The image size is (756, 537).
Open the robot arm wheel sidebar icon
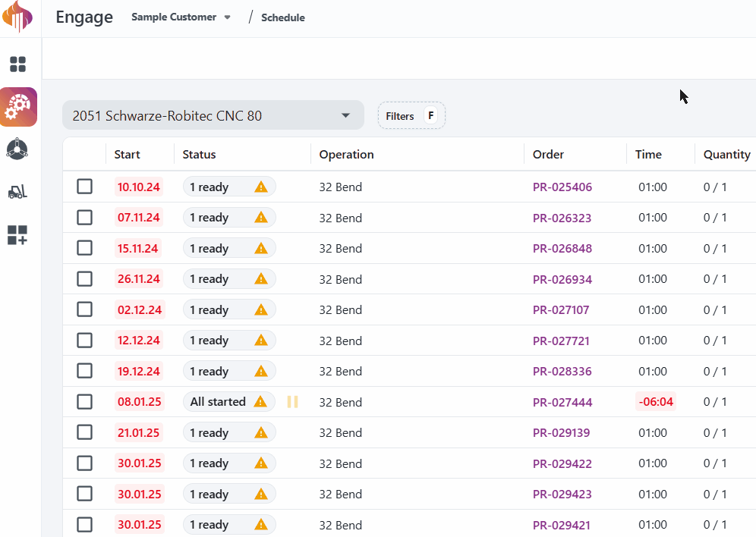pyautogui.click(x=17, y=149)
